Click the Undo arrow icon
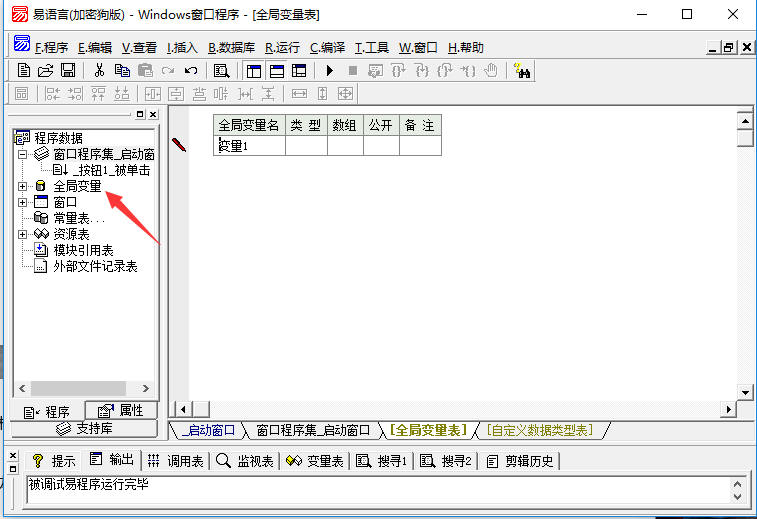The image size is (757, 519). coord(191,71)
